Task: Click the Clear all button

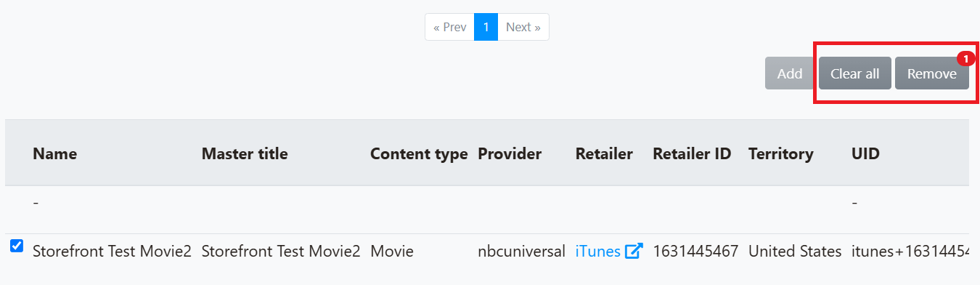Action: coord(855,73)
